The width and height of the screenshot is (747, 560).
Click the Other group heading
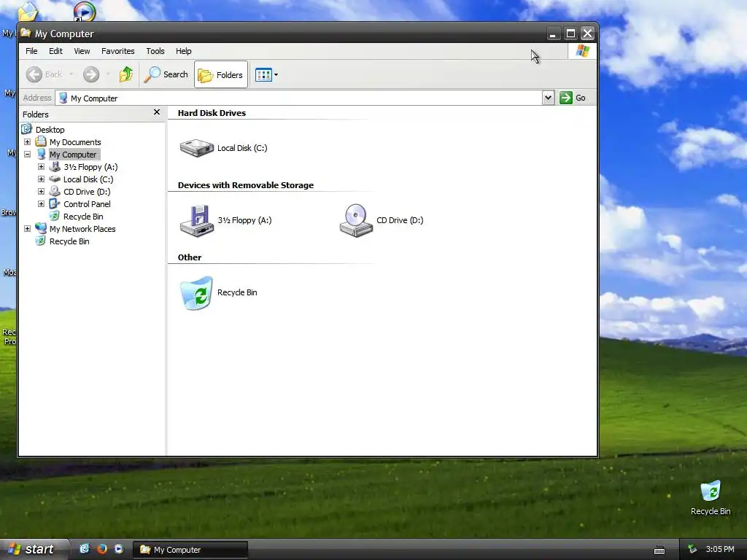point(190,257)
